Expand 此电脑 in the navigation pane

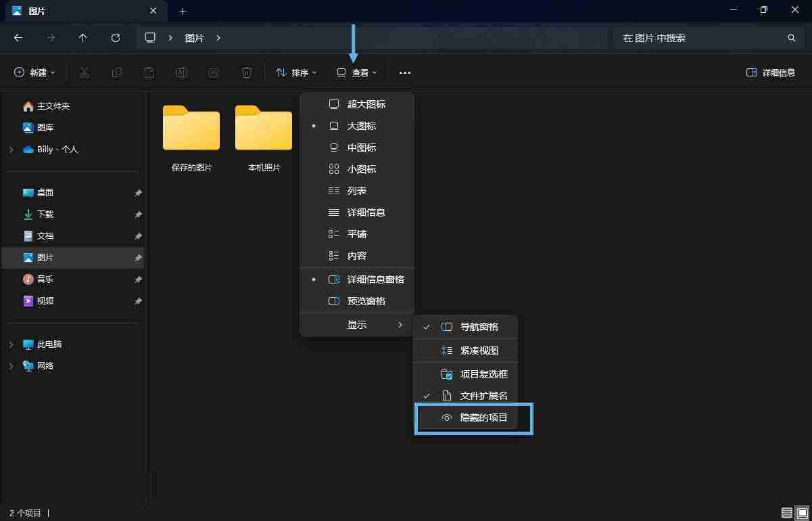tap(11, 344)
